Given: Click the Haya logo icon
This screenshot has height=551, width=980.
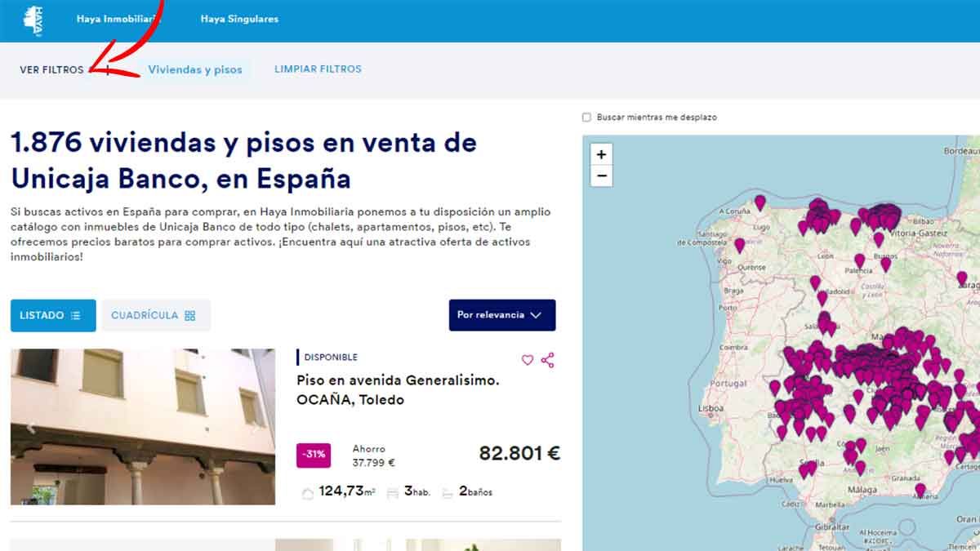Looking at the screenshot, I should coord(33,20).
